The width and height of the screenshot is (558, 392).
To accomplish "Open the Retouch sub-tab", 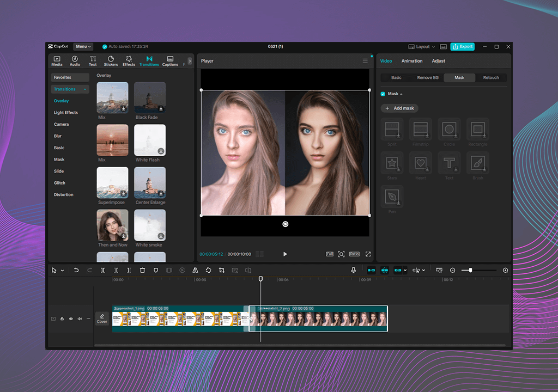I will coord(491,77).
